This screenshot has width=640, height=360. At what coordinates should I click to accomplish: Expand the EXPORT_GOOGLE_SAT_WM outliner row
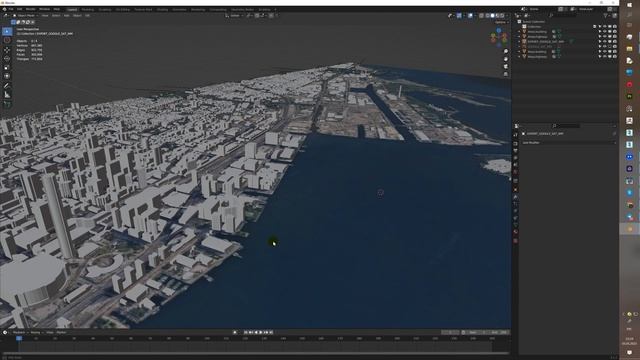(520, 42)
